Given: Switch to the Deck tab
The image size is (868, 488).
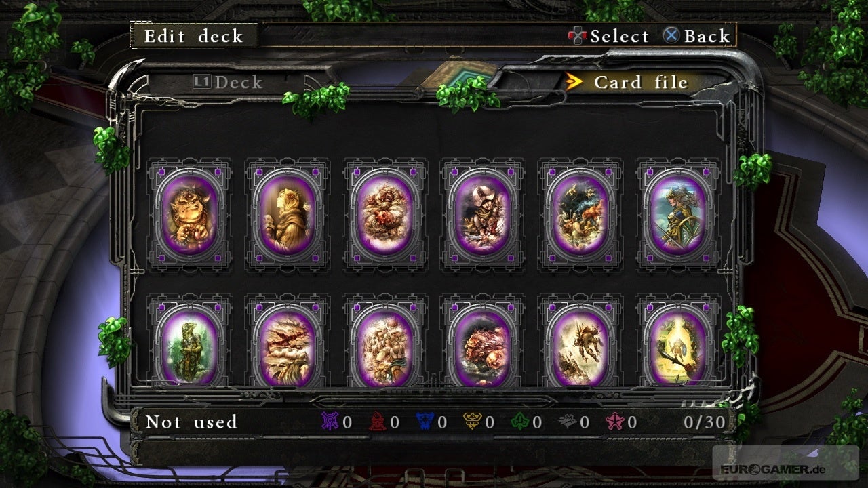Looking at the screenshot, I should point(228,83).
